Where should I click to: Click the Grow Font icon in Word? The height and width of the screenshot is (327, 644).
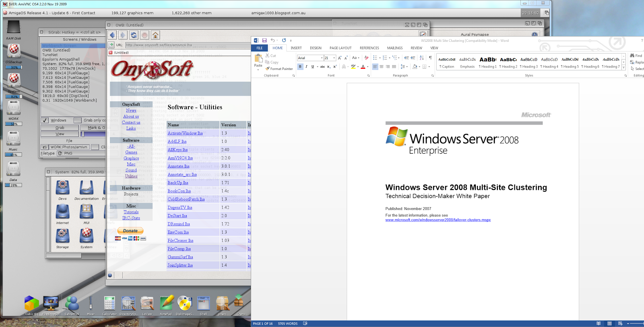point(340,58)
